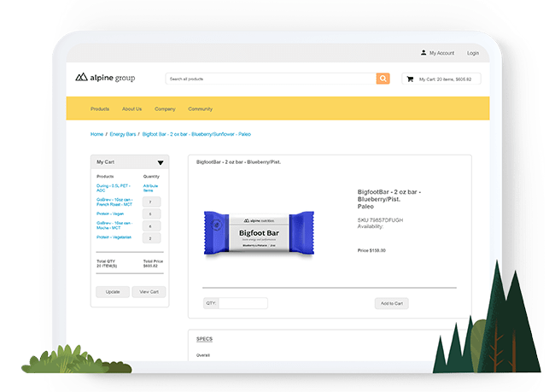
Task: Click the My Account person icon
Action: click(424, 53)
